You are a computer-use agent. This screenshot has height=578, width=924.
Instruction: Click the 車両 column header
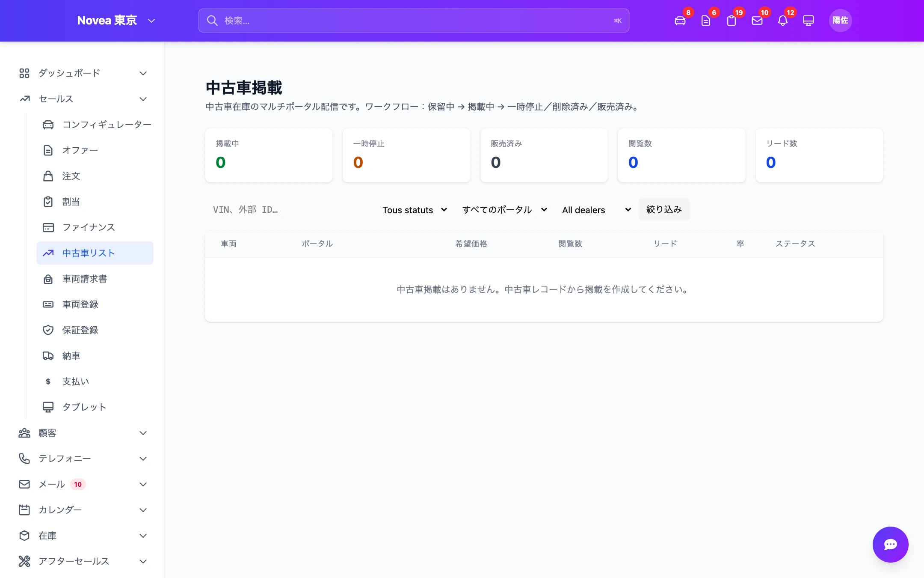point(229,244)
